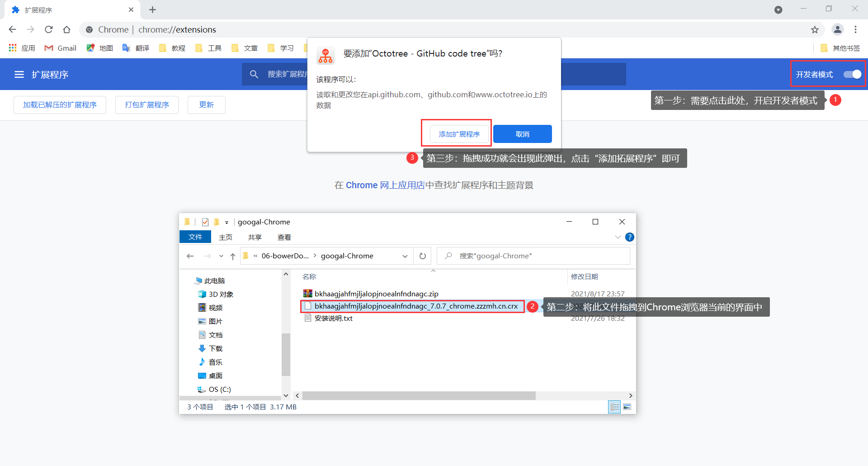Select OS (C:) drive in navigation pane

pyautogui.click(x=214, y=389)
